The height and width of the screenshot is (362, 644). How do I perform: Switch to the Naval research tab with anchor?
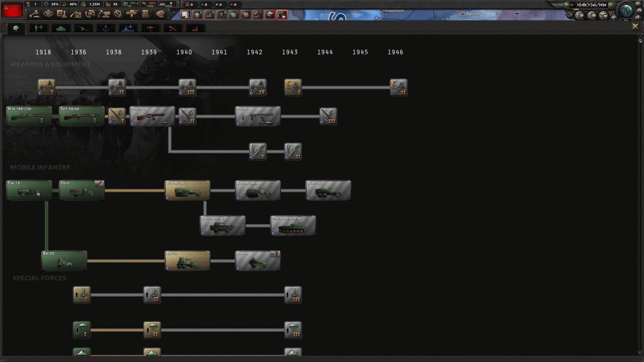click(106, 28)
